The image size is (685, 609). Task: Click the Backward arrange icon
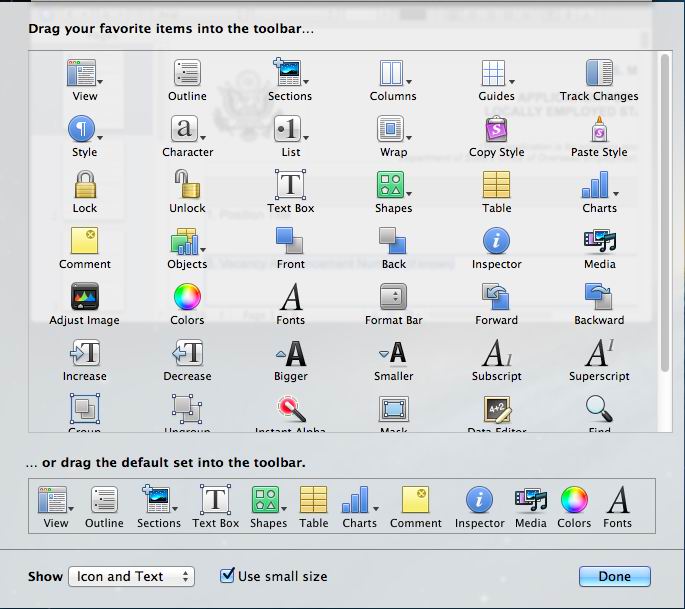point(599,296)
